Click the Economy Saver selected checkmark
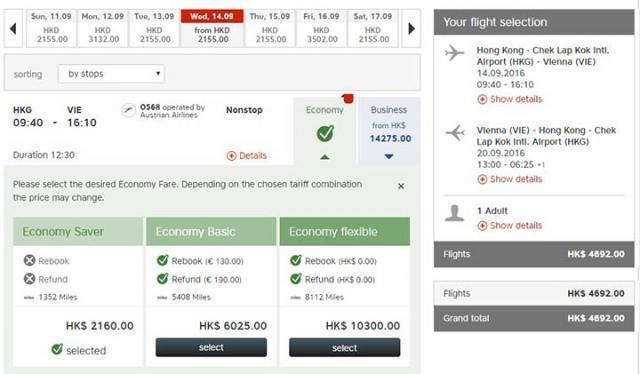Screen dimensions: 640x374 point(57,349)
